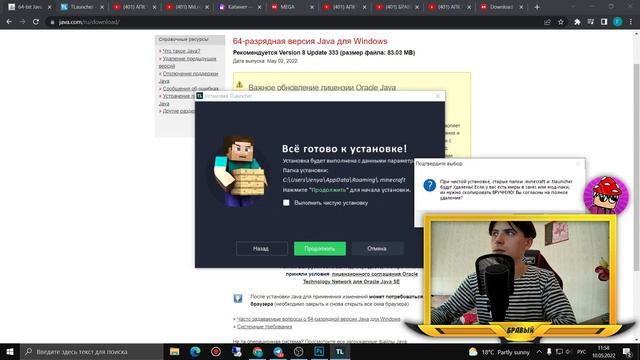Open Microsoft Edge from taskbar
The width and height of the screenshot is (640, 360).
point(195,351)
